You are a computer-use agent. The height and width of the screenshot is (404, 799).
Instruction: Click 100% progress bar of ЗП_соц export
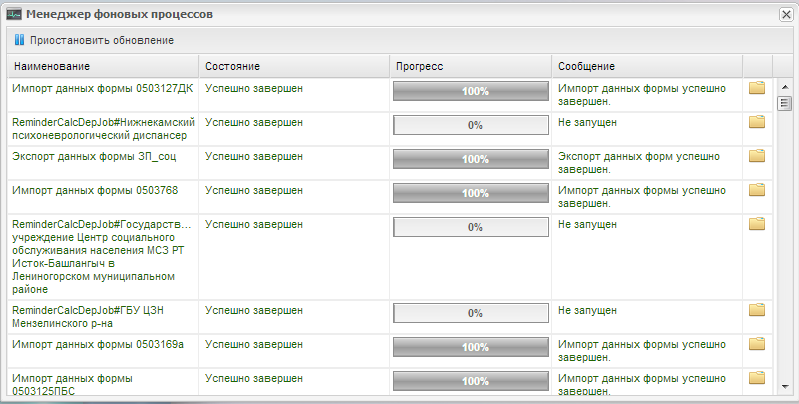coord(471,159)
